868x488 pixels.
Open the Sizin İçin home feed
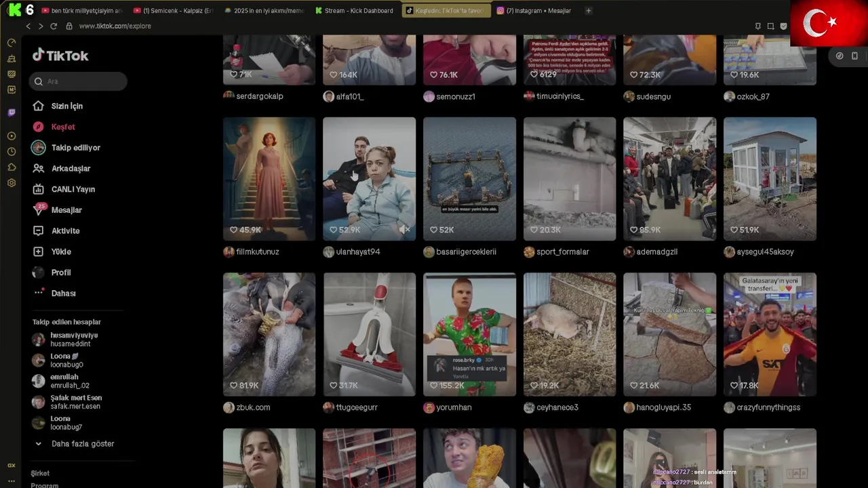(x=66, y=106)
